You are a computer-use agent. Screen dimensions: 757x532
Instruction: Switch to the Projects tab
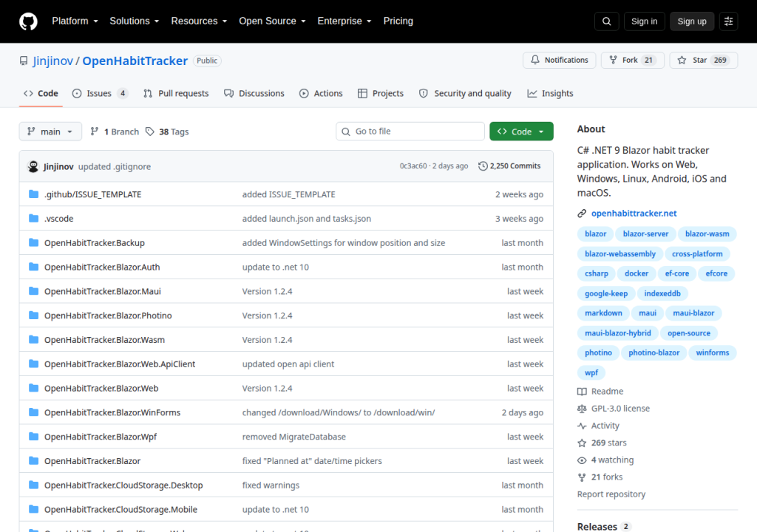[381, 94]
